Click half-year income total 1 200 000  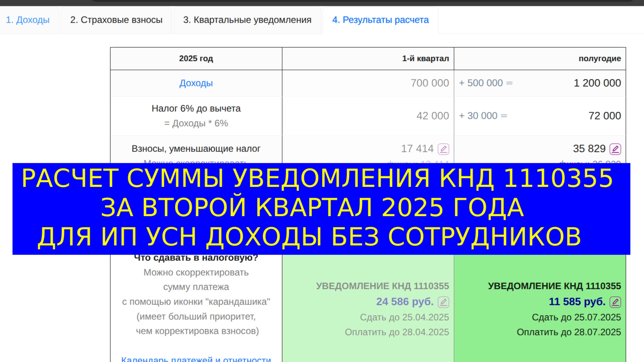[x=597, y=83]
